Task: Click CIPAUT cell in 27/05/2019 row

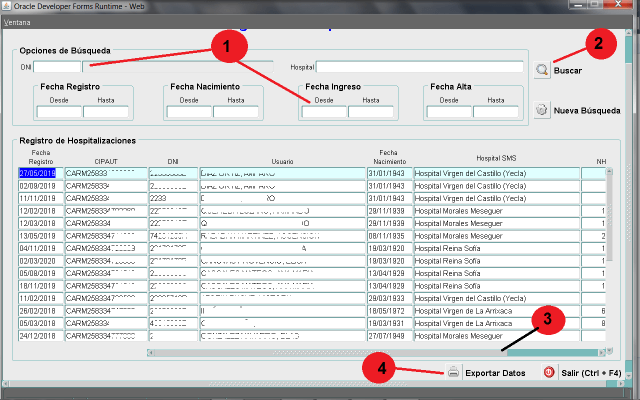Action: [x=106, y=173]
